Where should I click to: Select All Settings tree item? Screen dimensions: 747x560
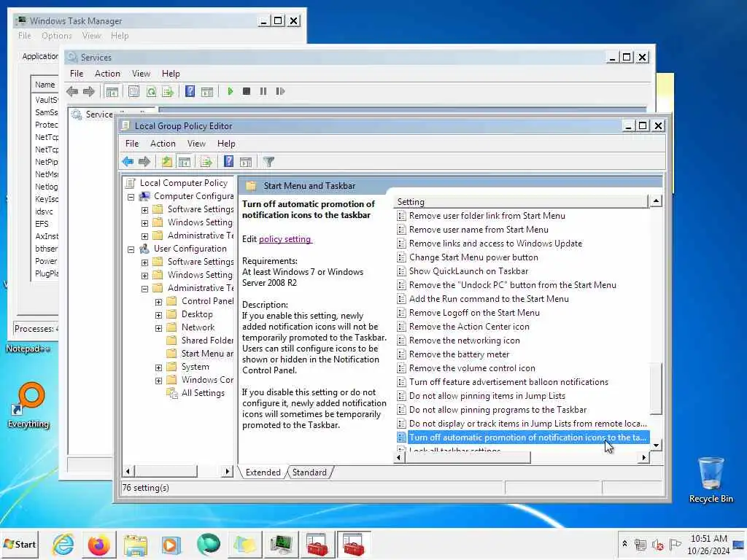[x=196, y=393]
